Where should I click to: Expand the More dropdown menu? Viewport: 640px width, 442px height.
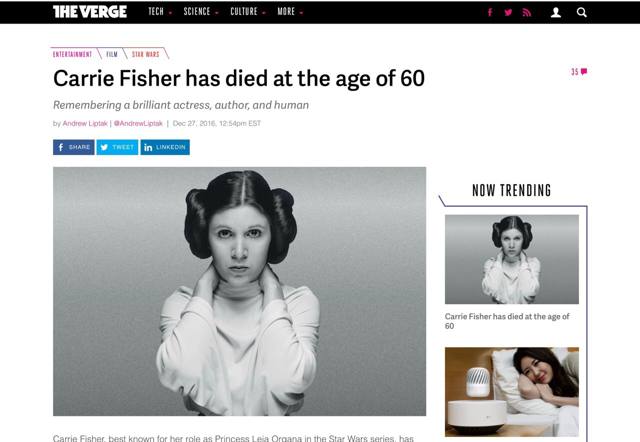pyautogui.click(x=290, y=12)
